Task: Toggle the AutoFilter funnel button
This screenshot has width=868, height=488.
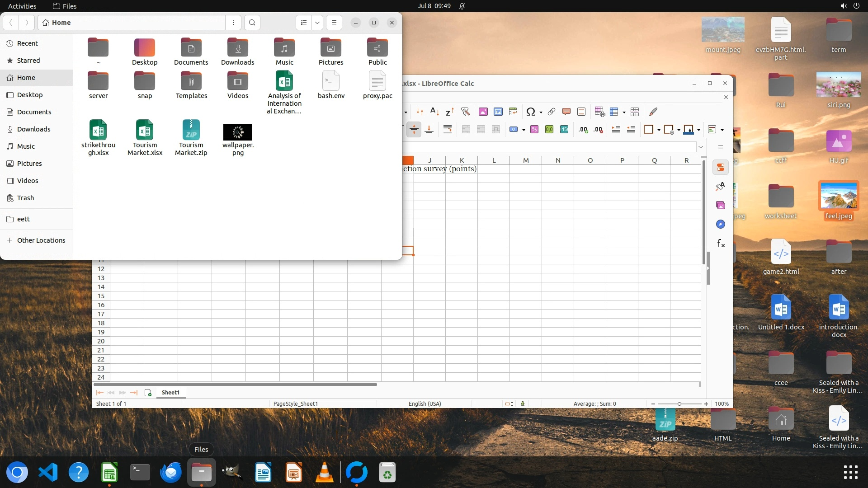Action: [465, 112]
